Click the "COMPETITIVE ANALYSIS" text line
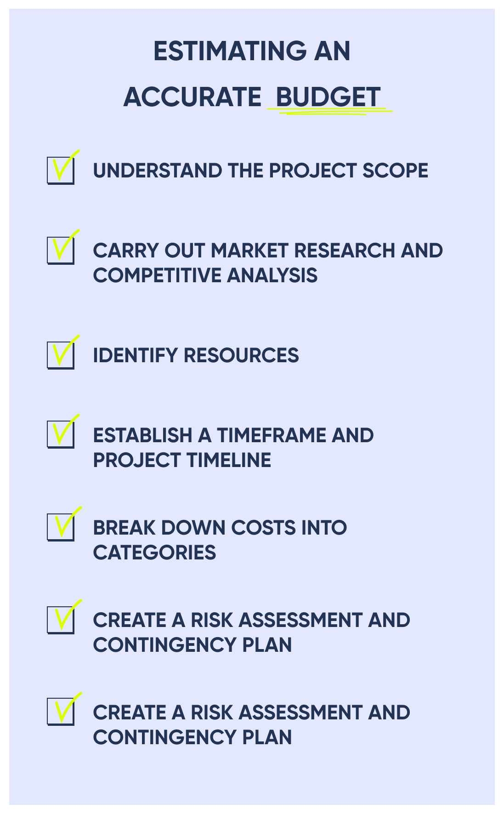This screenshot has width=504, height=815. [x=205, y=275]
